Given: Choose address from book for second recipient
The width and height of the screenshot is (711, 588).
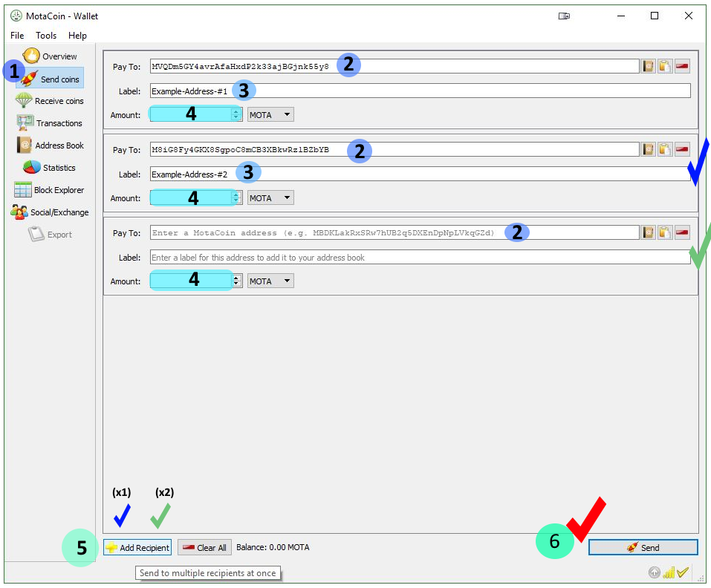Looking at the screenshot, I should point(648,149).
